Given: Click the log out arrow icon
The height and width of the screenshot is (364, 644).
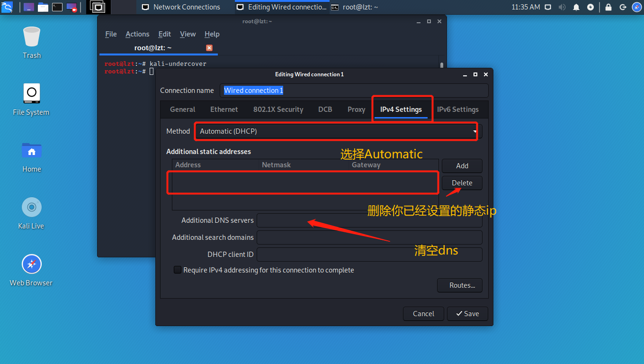Looking at the screenshot, I should pyautogui.click(x=623, y=7).
